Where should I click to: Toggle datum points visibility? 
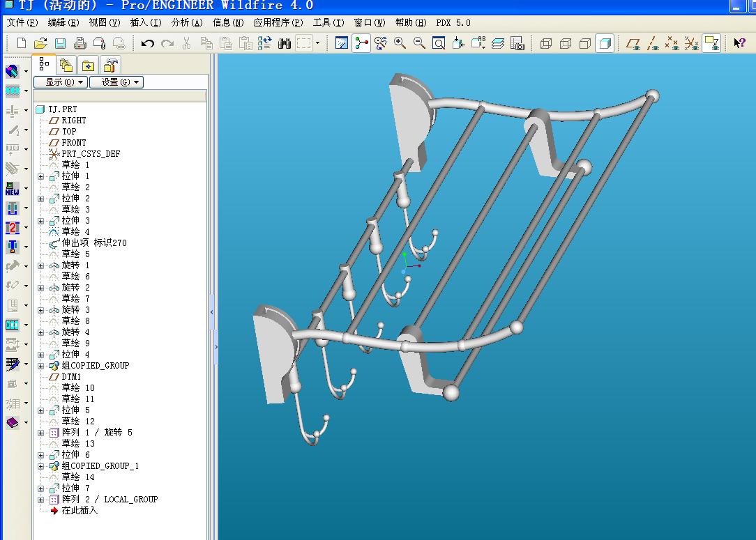point(672,43)
